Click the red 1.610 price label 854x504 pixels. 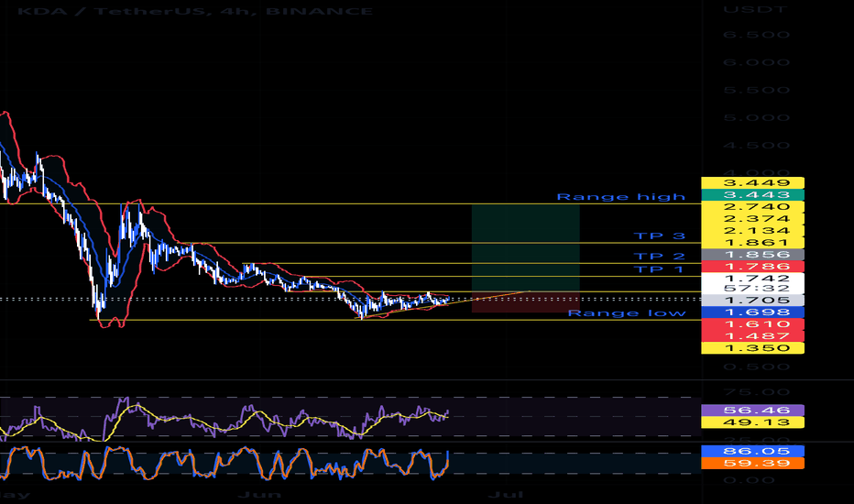[x=752, y=324]
